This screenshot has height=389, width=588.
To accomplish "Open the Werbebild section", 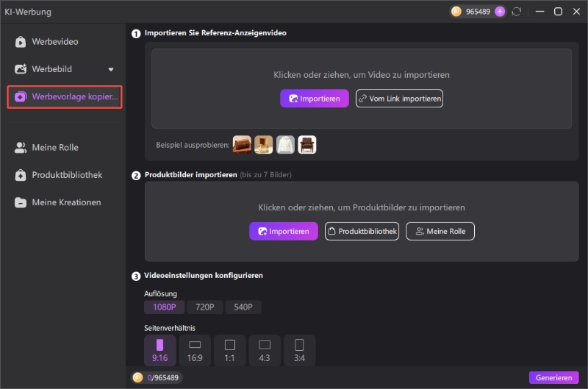I will tap(64, 69).
